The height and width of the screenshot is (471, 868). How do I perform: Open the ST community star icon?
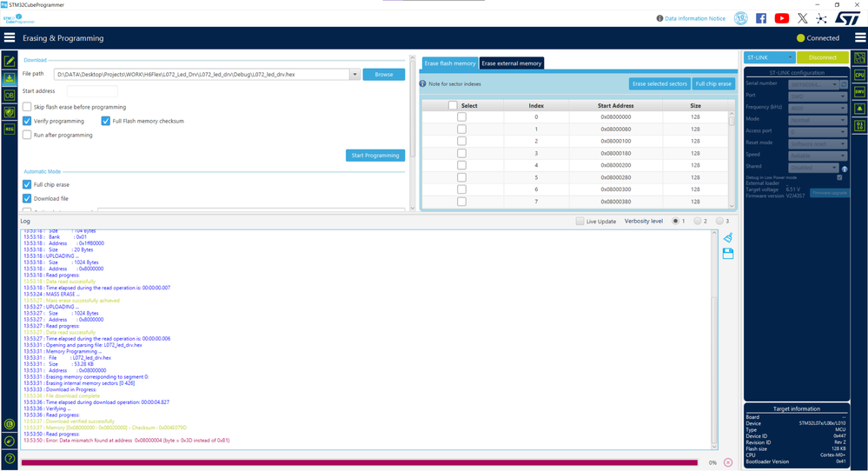click(x=821, y=18)
